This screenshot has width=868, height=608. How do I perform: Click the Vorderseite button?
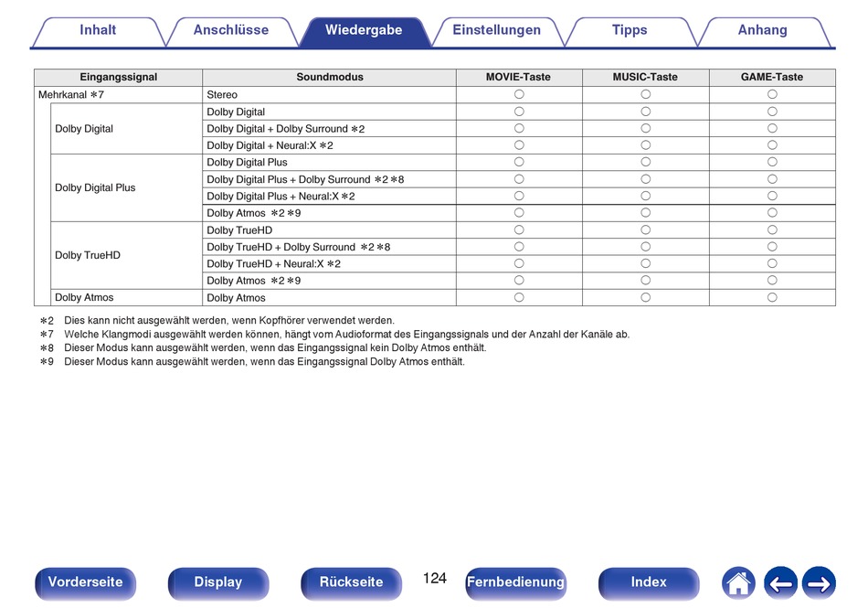[x=85, y=583]
